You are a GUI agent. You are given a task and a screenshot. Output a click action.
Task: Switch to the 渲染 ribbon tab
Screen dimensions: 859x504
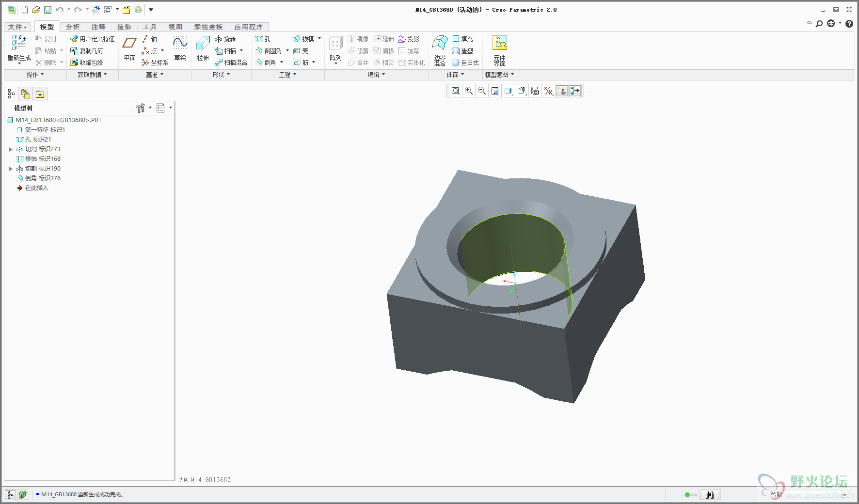pos(124,27)
